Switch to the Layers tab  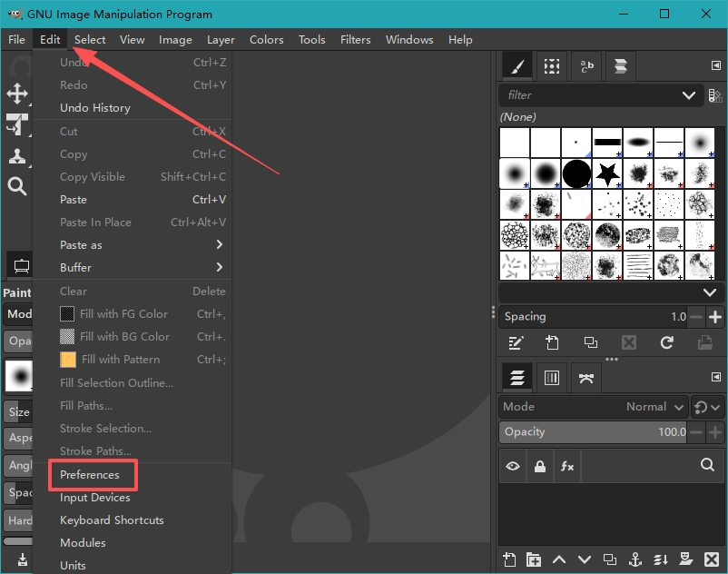[x=517, y=378]
